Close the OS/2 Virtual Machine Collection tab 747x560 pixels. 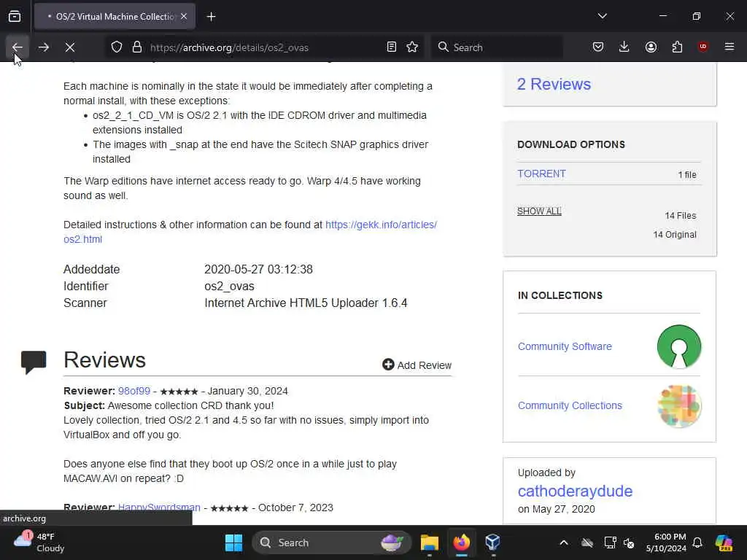point(184,16)
